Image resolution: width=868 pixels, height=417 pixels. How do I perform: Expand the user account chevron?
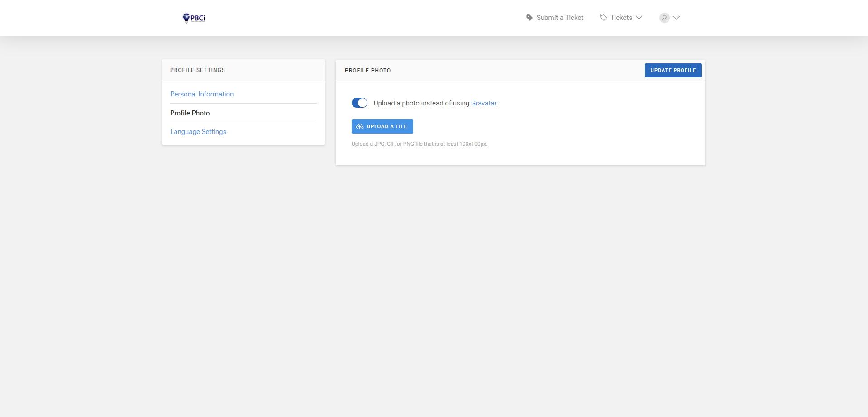point(677,18)
